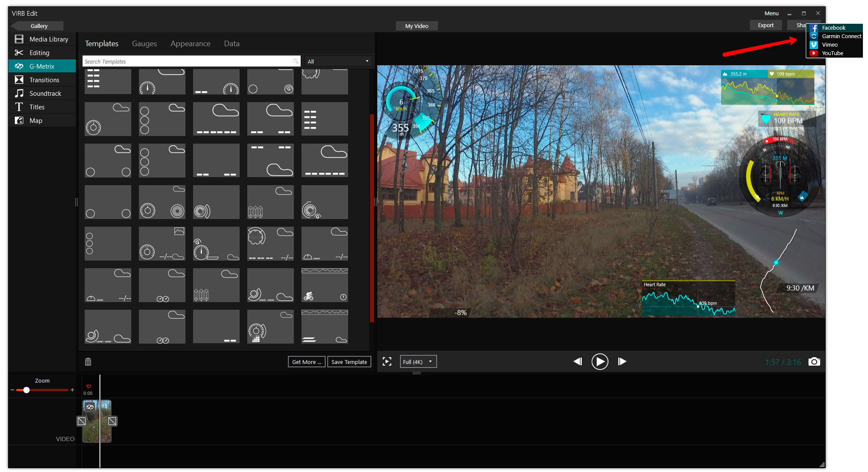Click the G-Metrix badge on video clip
This screenshot has height=472, width=868.
coord(90,407)
